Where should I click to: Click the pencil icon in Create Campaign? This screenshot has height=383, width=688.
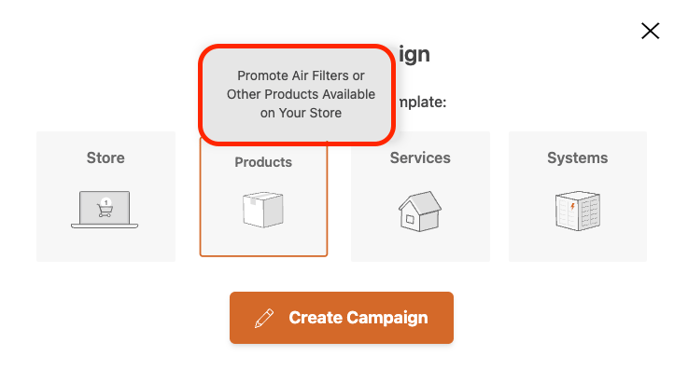(264, 318)
